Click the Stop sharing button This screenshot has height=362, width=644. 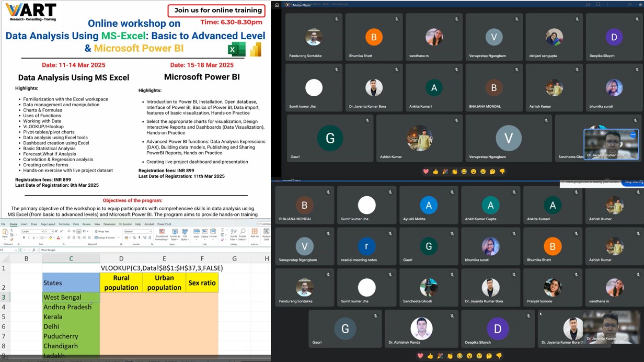633,182
